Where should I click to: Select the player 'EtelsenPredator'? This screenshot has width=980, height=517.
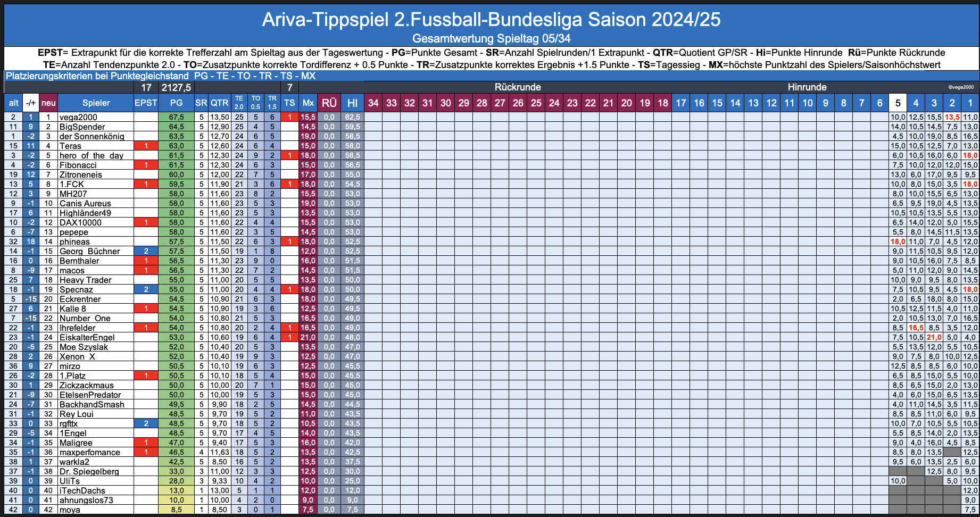click(x=90, y=395)
